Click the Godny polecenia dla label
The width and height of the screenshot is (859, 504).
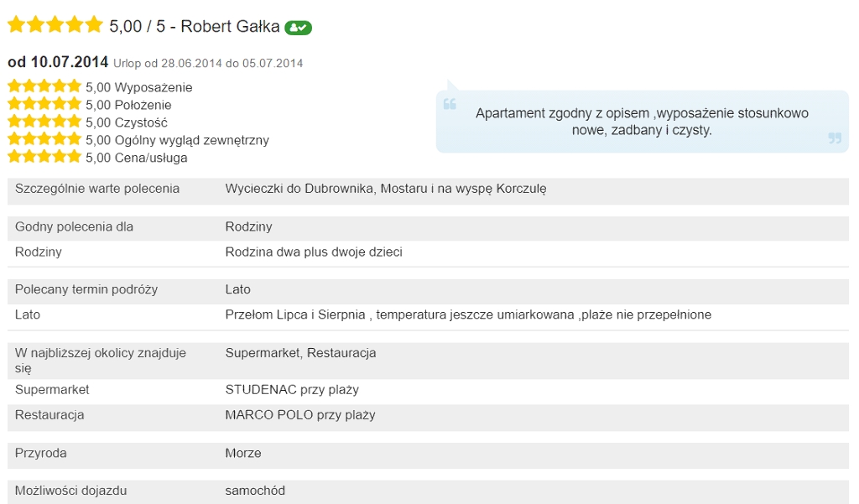pos(74,227)
